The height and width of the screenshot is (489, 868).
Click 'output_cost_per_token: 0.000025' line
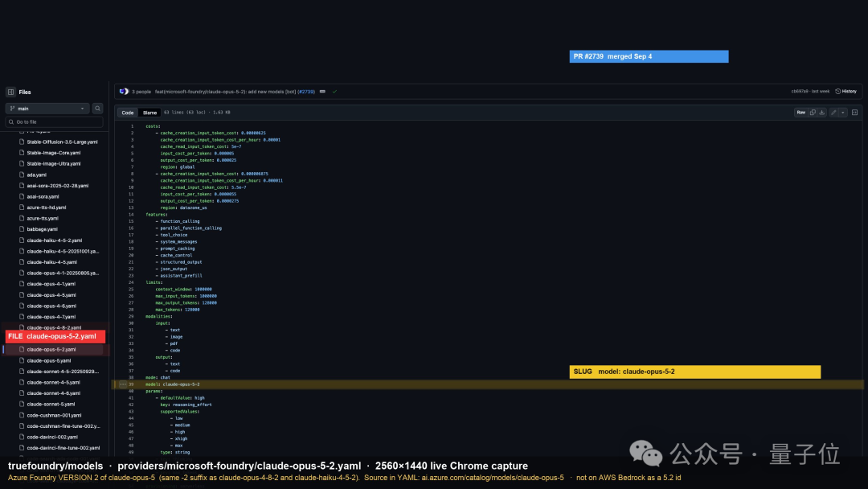pos(199,160)
